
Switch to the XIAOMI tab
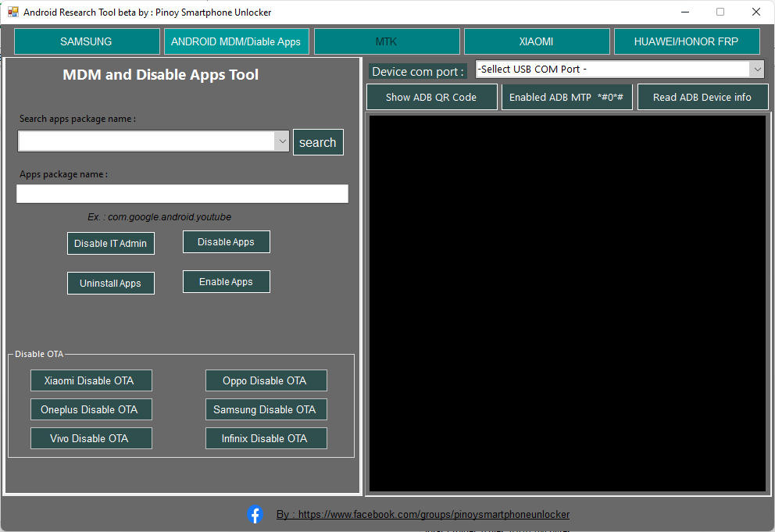pyautogui.click(x=537, y=41)
